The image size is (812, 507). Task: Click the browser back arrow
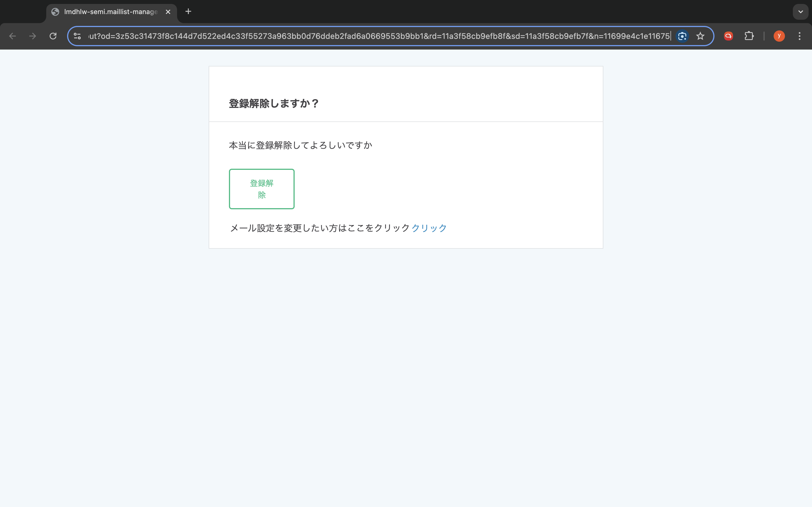12,36
